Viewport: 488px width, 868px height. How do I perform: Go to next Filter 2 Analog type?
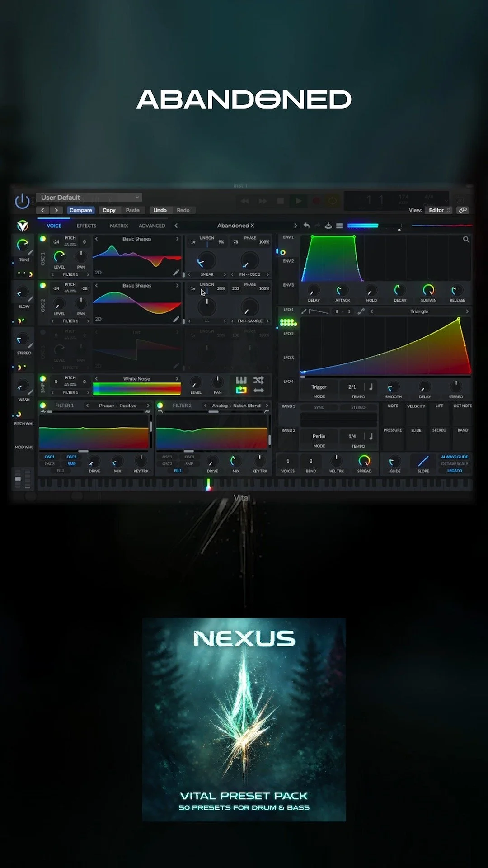click(x=267, y=406)
